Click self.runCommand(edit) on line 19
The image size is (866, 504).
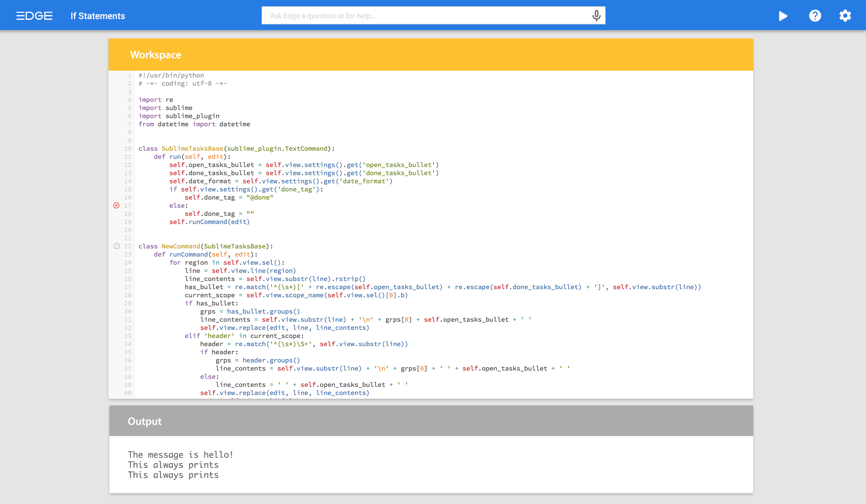209,222
